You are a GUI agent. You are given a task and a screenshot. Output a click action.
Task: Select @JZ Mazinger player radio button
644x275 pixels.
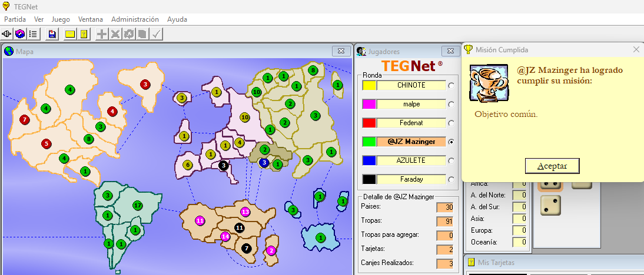click(x=452, y=142)
